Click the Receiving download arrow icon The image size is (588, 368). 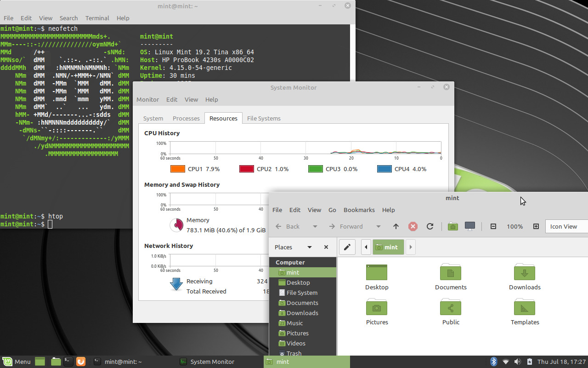tap(176, 284)
